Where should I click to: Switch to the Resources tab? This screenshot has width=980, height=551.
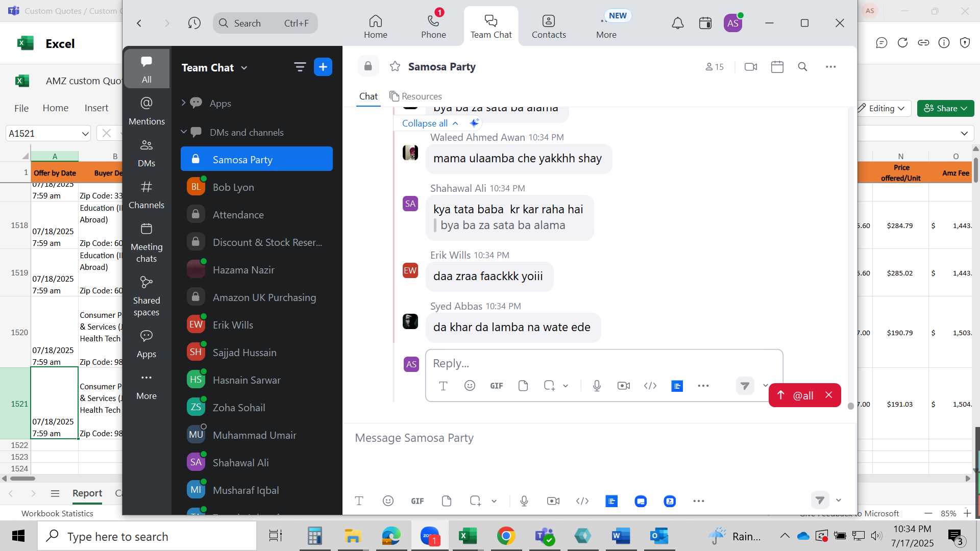point(415,96)
